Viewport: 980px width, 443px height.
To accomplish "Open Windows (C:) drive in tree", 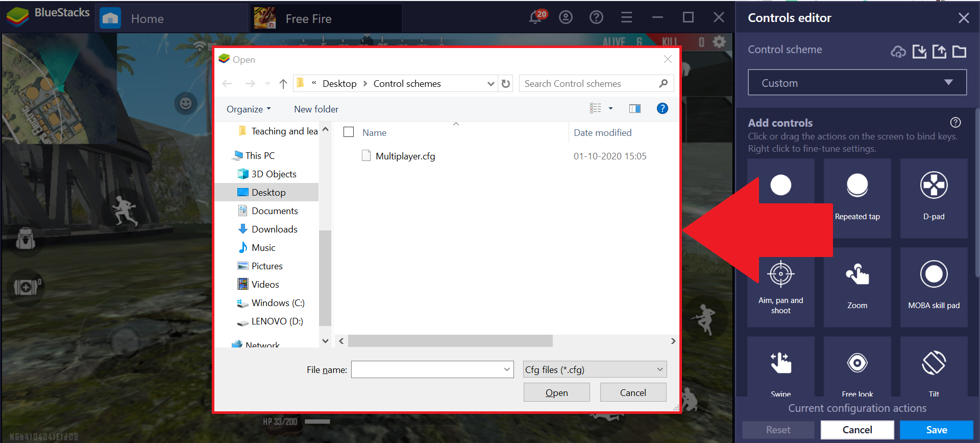I will [x=278, y=302].
